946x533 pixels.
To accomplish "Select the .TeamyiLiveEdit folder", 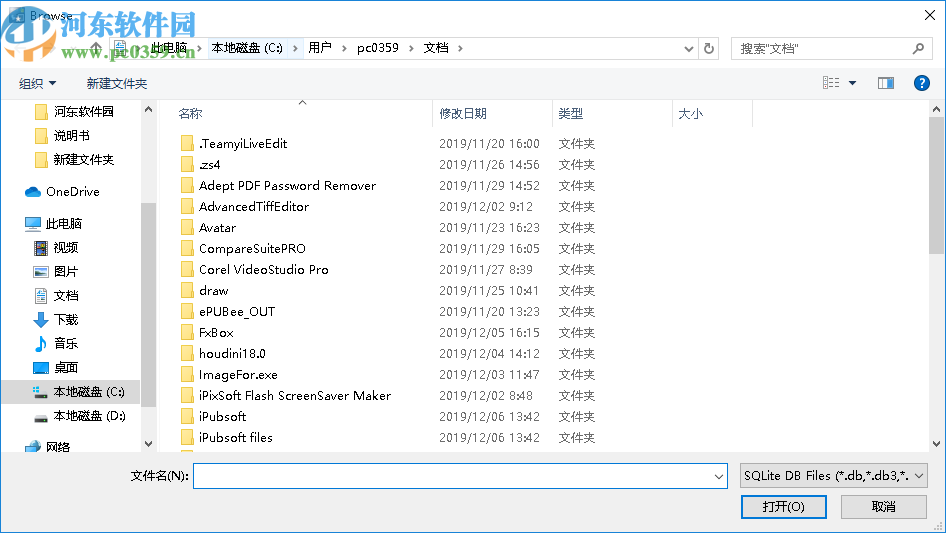I will pyautogui.click(x=234, y=144).
